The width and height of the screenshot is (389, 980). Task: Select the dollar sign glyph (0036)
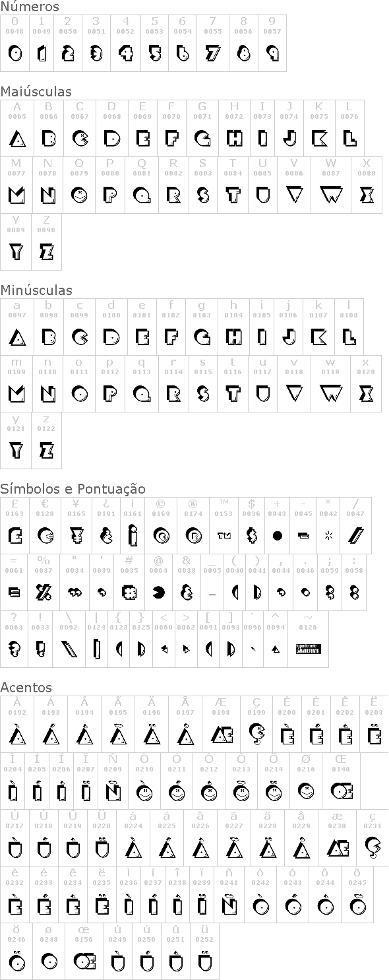pos(251,535)
